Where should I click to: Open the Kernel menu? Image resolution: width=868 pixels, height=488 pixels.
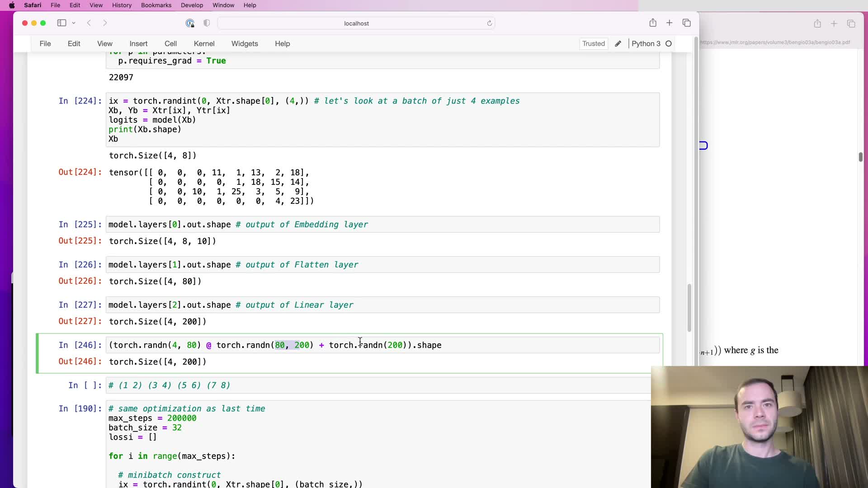coord(204,44)
